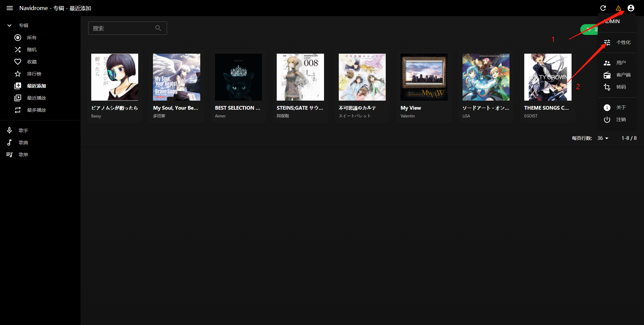Open the THEME SONGS album cover

click(x=548, y=77)
